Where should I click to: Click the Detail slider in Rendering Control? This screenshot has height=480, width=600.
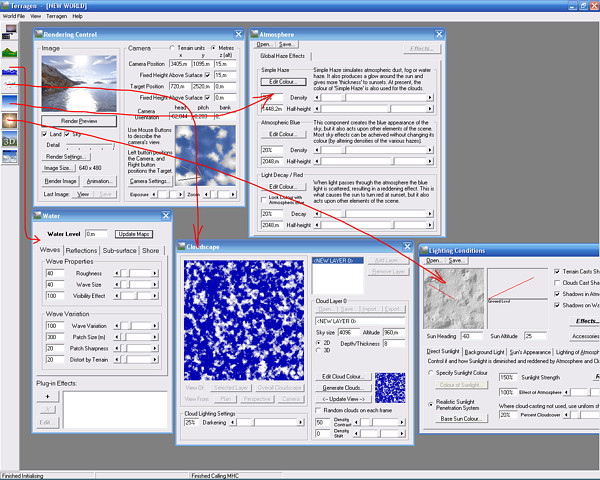click(x=90, y=145)
